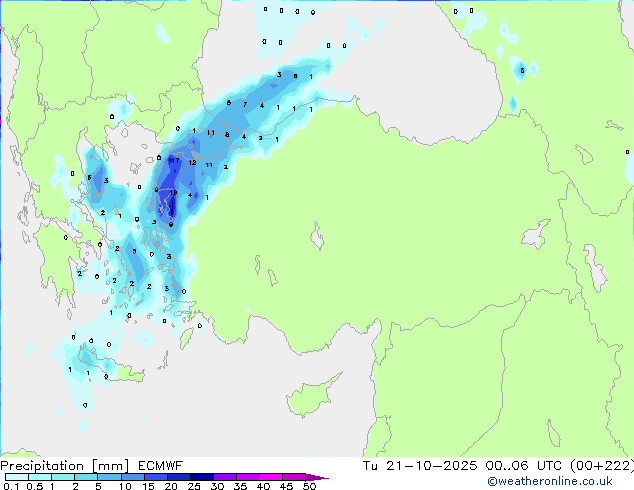Click the '7' value over the Black Sea coast

tap(245, 105)
